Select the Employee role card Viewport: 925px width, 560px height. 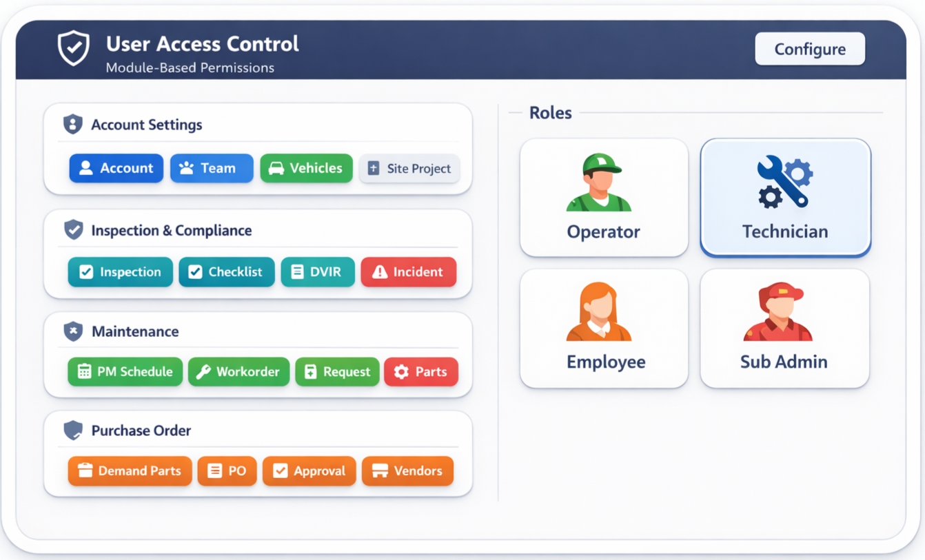[x=603, y=329]
